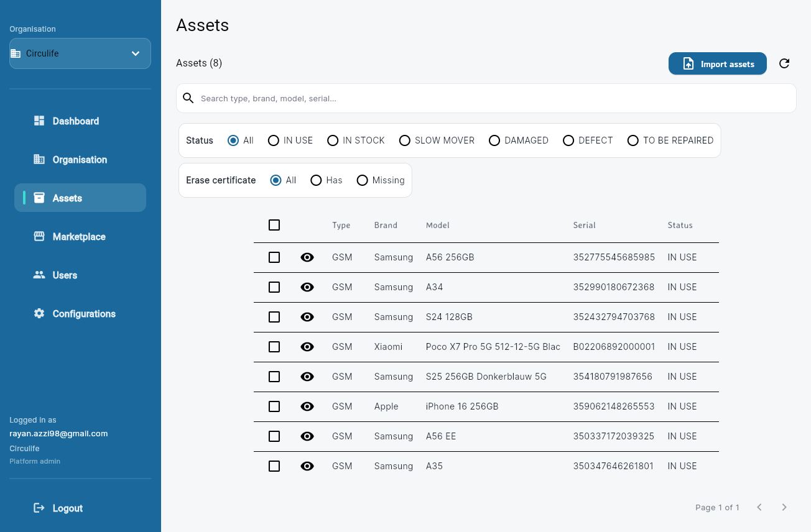Screen dimensions: 811x532
Task: Choose Missing under Erase certificate
Action: [x=363, y=180]
